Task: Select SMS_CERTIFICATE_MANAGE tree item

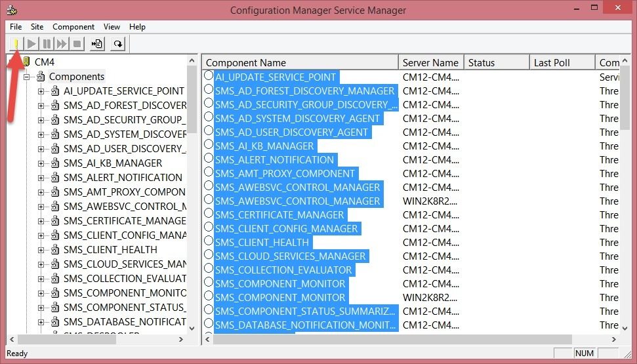Action: click(124, 221)
